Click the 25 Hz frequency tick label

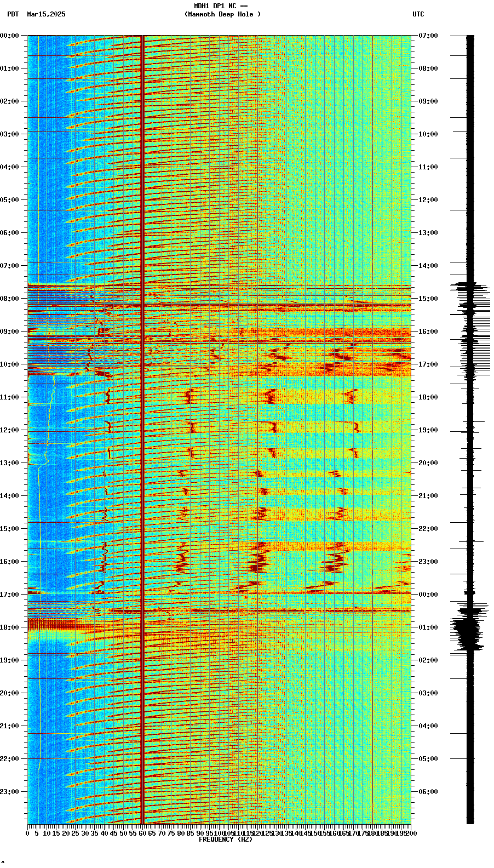pyautogui.click(x=76, y=833)
